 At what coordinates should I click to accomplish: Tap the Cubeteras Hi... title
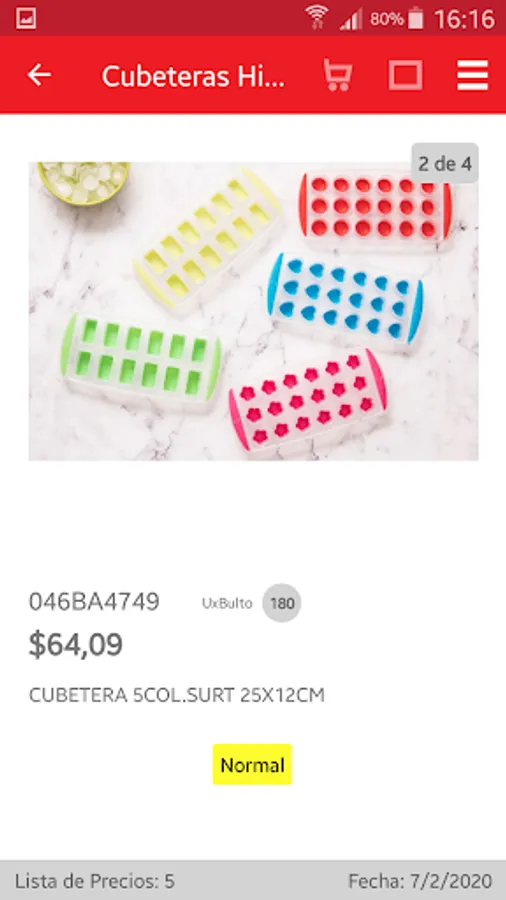pos(193,76)
